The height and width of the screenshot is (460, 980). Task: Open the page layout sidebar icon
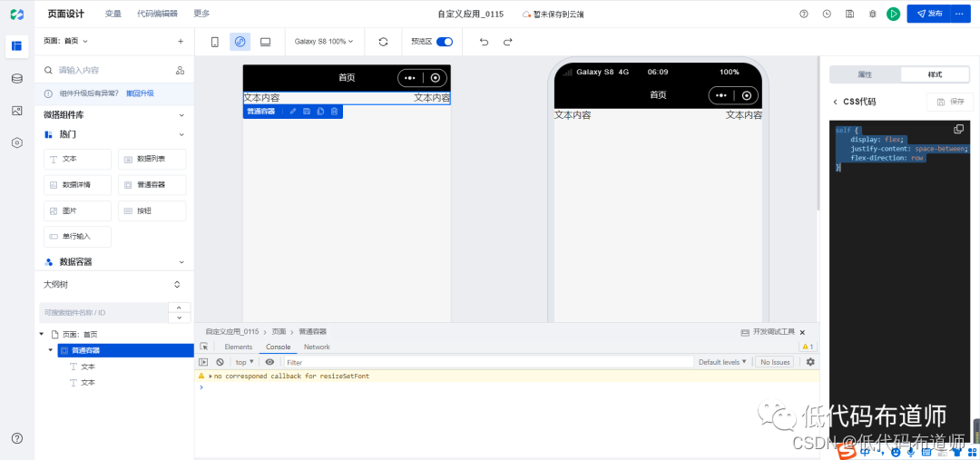tap(17, 45)
